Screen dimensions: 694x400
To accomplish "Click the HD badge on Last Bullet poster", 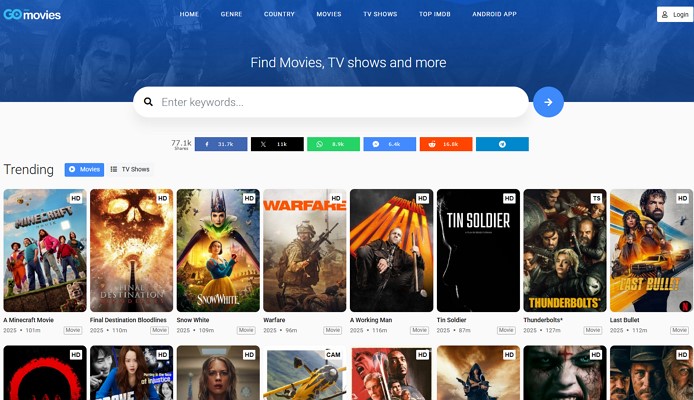I will 682,198.
